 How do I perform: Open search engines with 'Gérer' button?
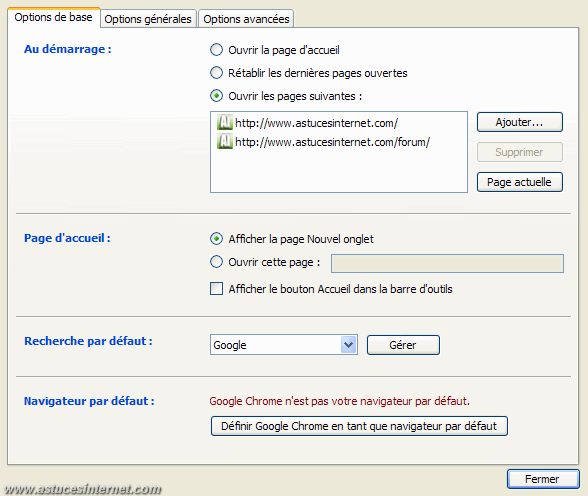(x=403, y=345)
